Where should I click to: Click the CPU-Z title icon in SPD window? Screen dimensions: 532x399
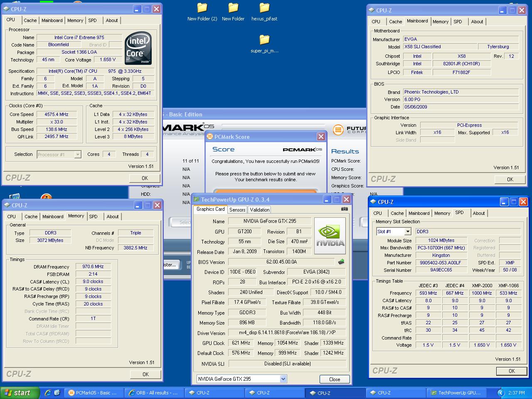click(372, 202)
